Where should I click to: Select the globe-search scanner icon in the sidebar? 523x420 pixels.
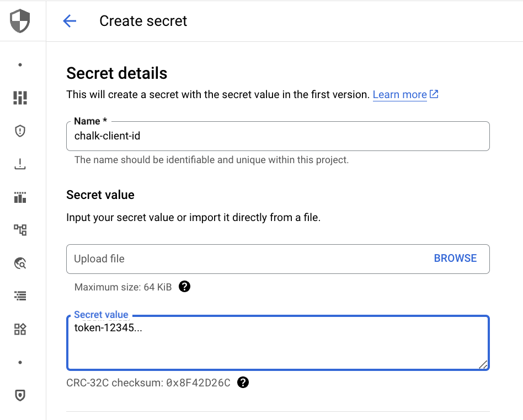point(20,263)
